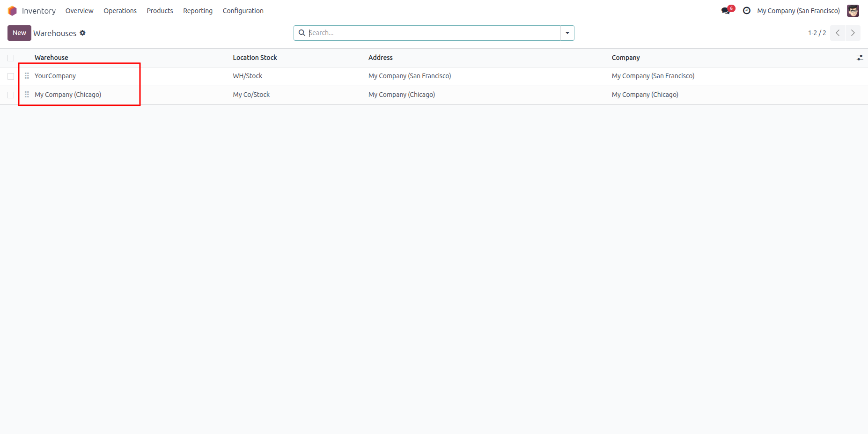Click the Odoo Inventory app logo
868x434 pixels.
point(12,11)
